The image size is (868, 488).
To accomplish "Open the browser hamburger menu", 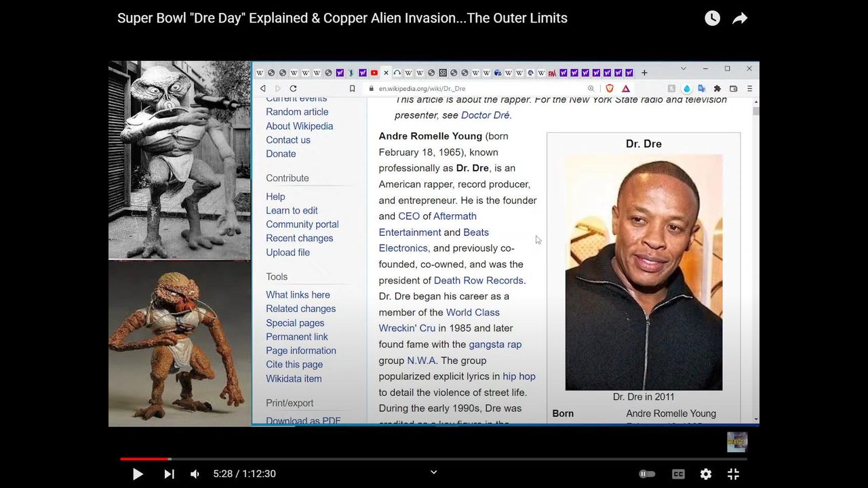I will 749,88.
